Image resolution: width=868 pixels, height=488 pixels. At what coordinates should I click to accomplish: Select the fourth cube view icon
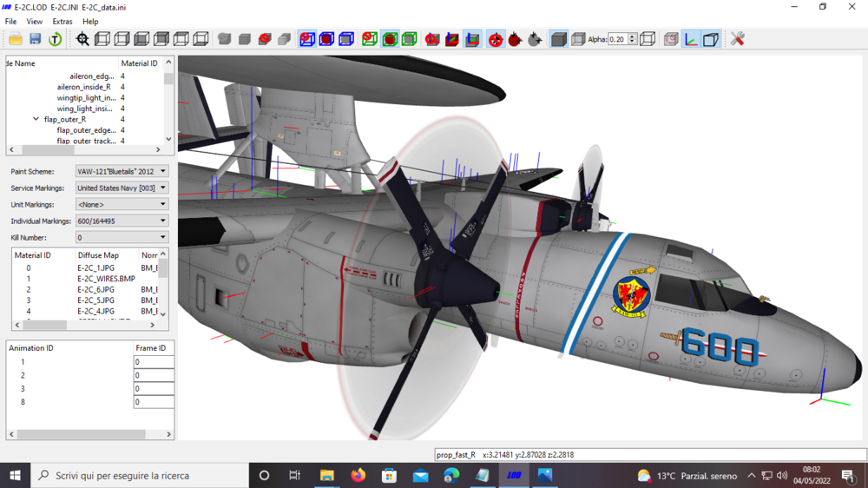pos(161,39)
